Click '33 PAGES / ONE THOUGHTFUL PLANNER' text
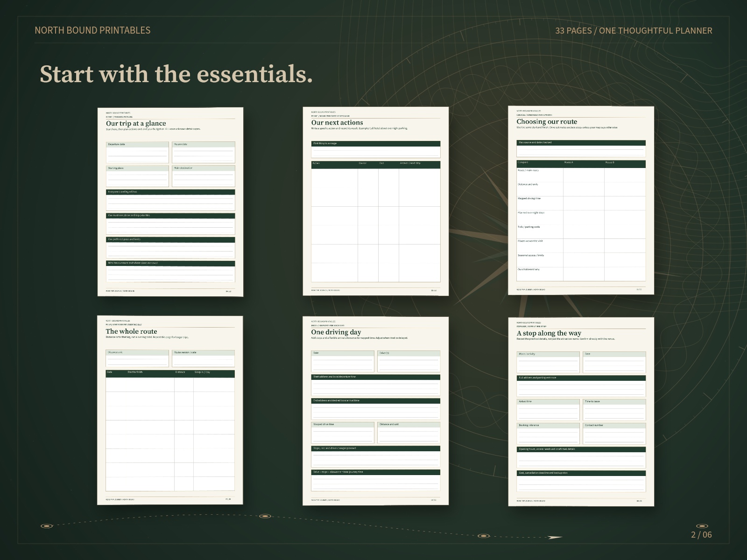The width and height of the screenshot is (747, 560). [634, 31]
